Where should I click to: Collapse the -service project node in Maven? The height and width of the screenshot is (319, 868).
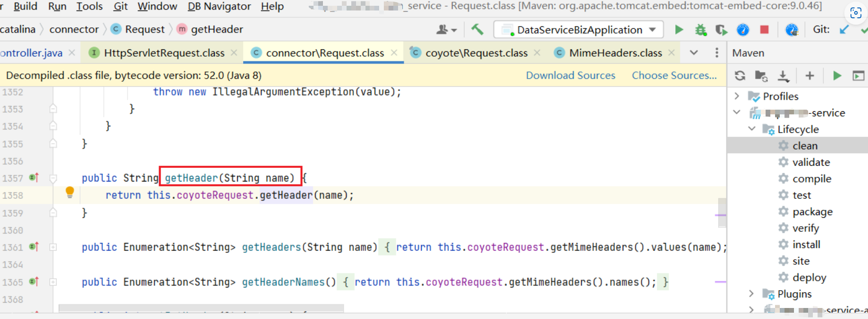click(737, 112)
